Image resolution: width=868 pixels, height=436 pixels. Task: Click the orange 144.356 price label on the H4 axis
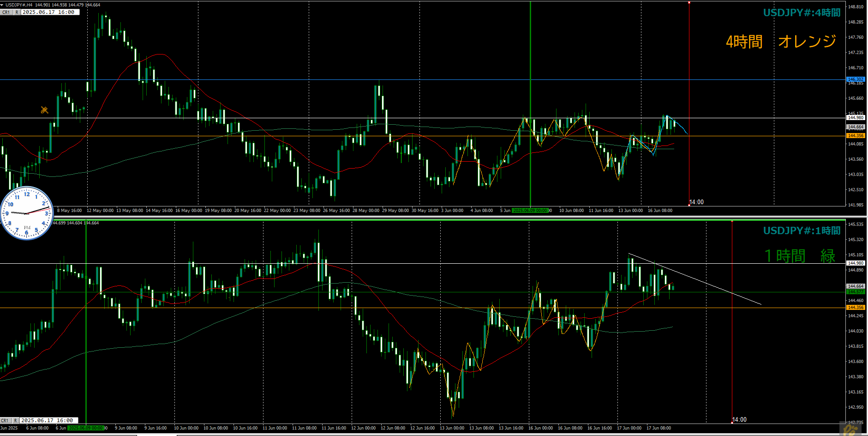[856, 136]
